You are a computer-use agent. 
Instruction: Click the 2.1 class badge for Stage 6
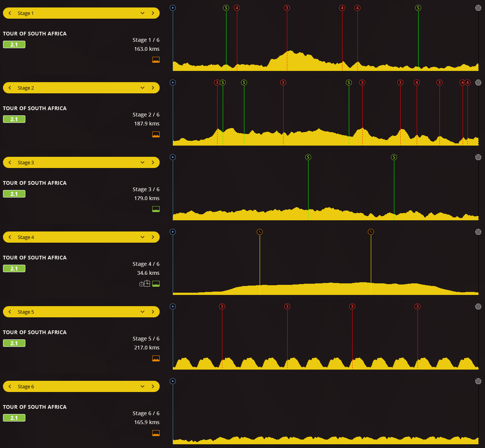[14, 418]
